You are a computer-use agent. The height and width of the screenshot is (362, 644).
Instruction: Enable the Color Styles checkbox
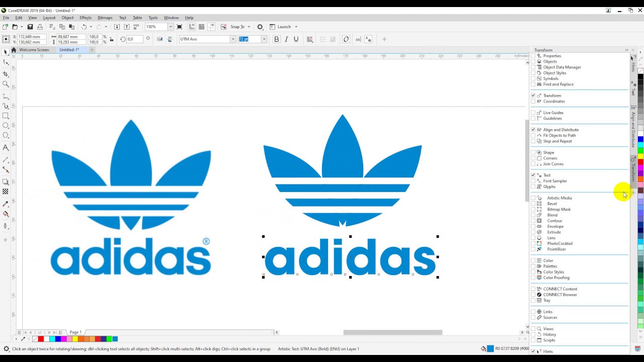(533, 272)
